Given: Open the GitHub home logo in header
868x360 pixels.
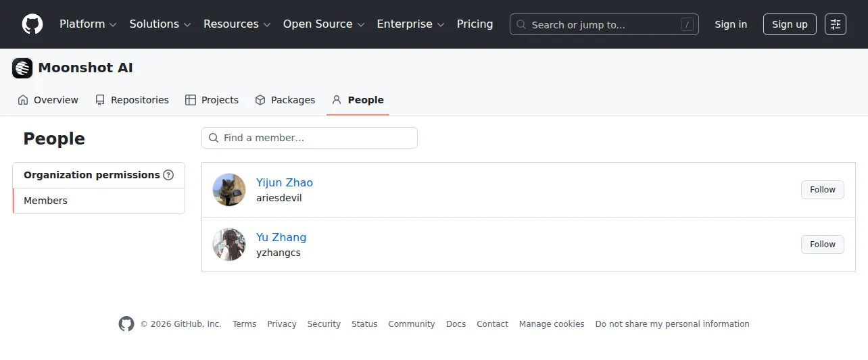Looking at the screenshot, I should 32,24.
